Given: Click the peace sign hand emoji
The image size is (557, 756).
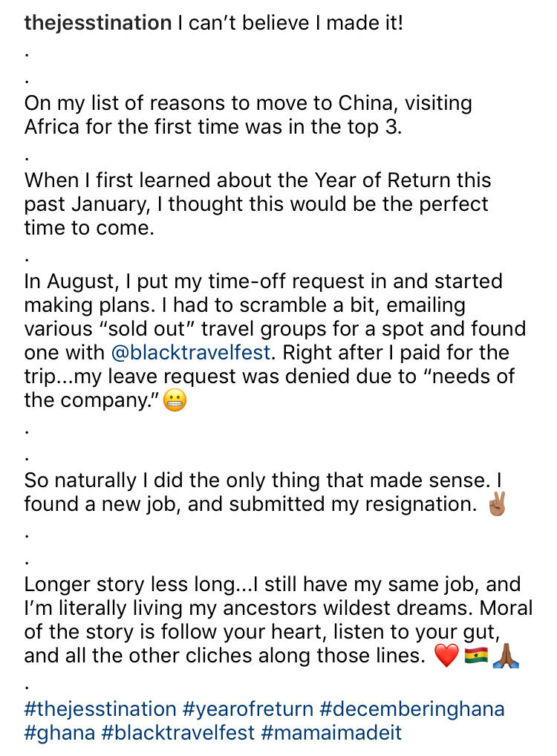Looking at the screenshot, I should coord(497,504).
